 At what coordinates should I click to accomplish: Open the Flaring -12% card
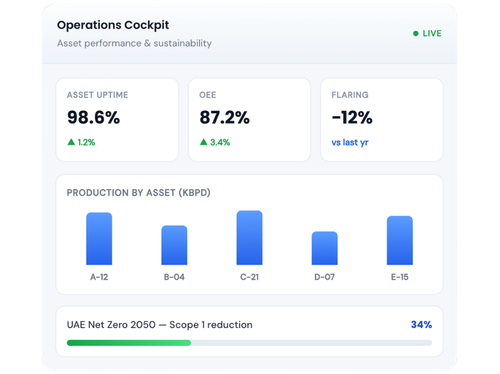pos(382,120)
